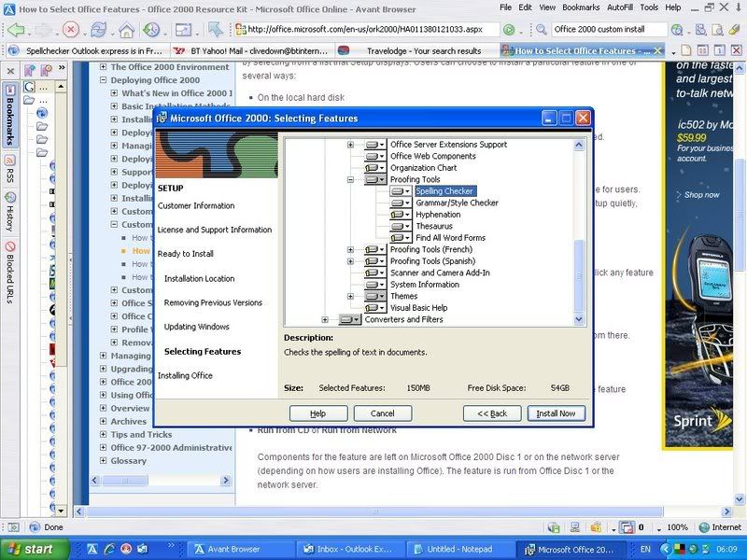Select Spelling Checker feature row

tap(444, 191)
